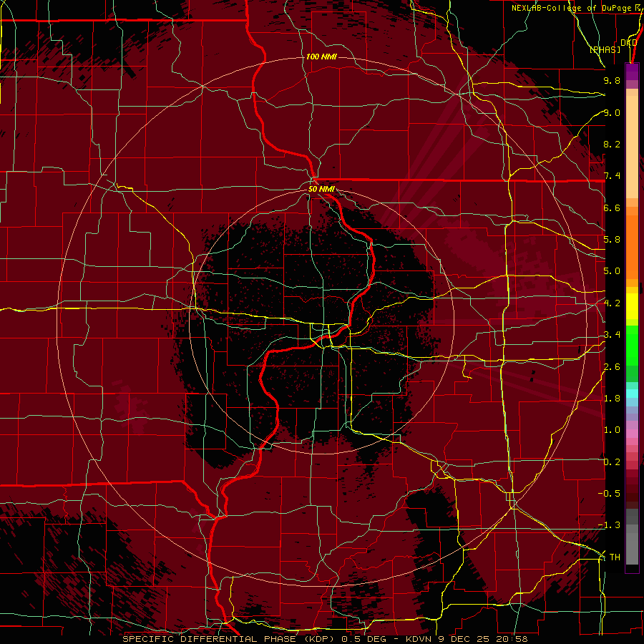
Task: Click the -1.3 value on color scale
Action: point(610,525)
